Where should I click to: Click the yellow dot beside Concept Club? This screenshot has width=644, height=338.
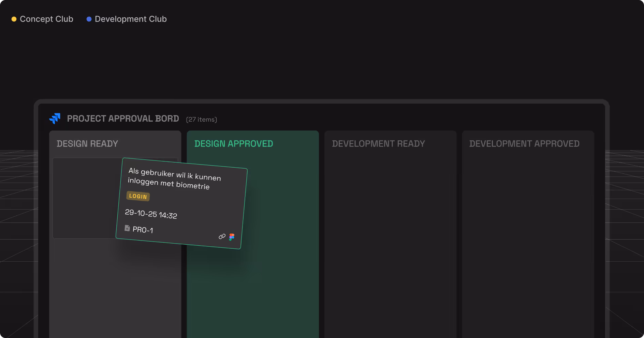click(x=14, y=19)
